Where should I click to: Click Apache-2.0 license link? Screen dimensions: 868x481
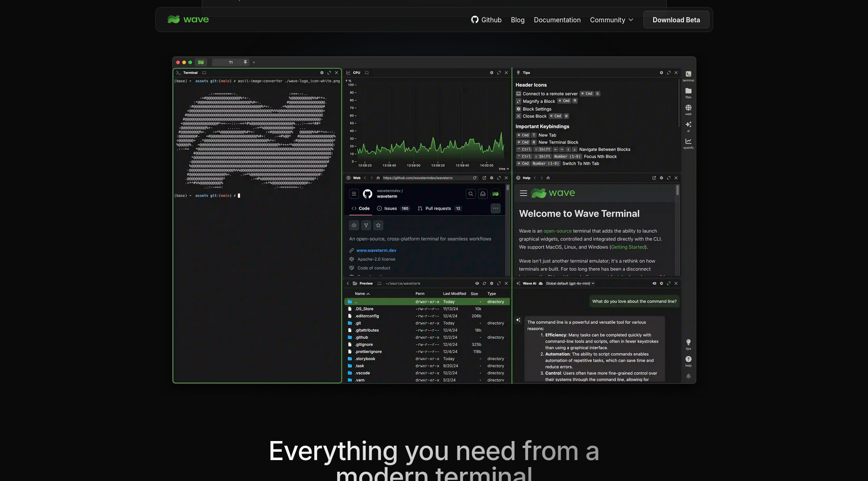376,259
